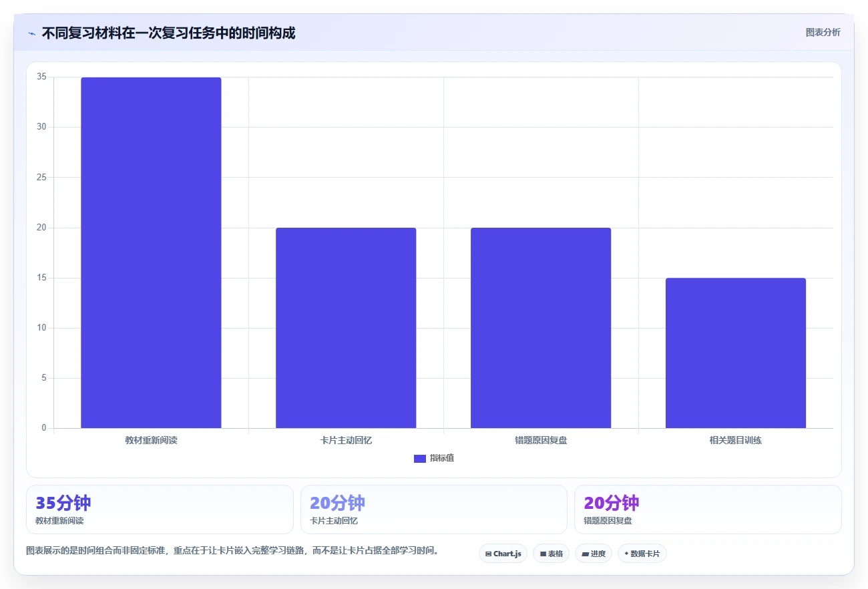Screen dimensions: 868x589
Task: Click the x-axis label 教材重新阅读
Action: (x=151, y=441)
